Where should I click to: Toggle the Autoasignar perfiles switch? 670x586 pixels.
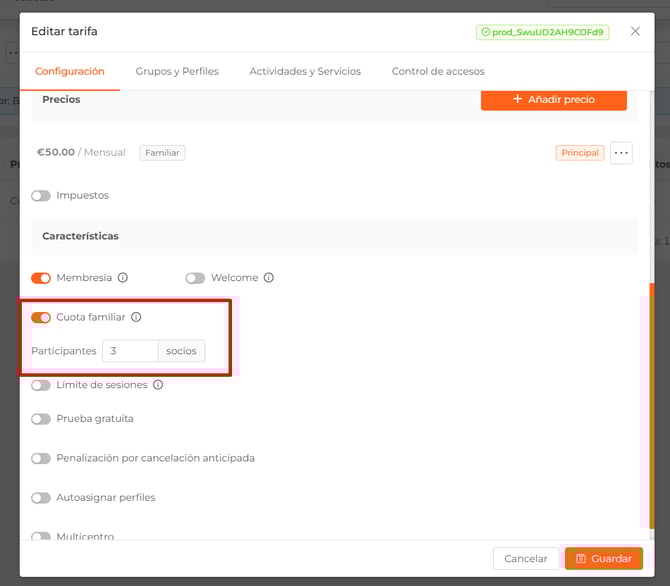click(x=41, y=498)
